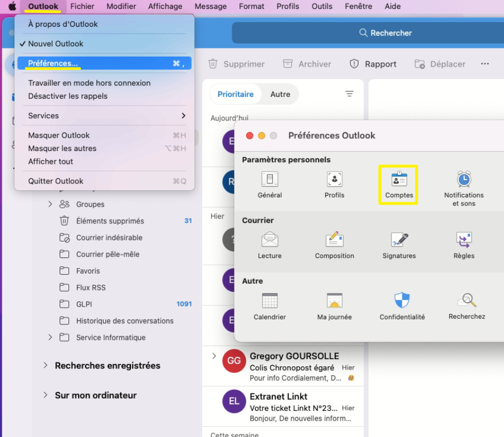This screenshot has height=437, width=504.
Task: Click the Éléments supprimés trash folder icon
Action: coord(64,220)
